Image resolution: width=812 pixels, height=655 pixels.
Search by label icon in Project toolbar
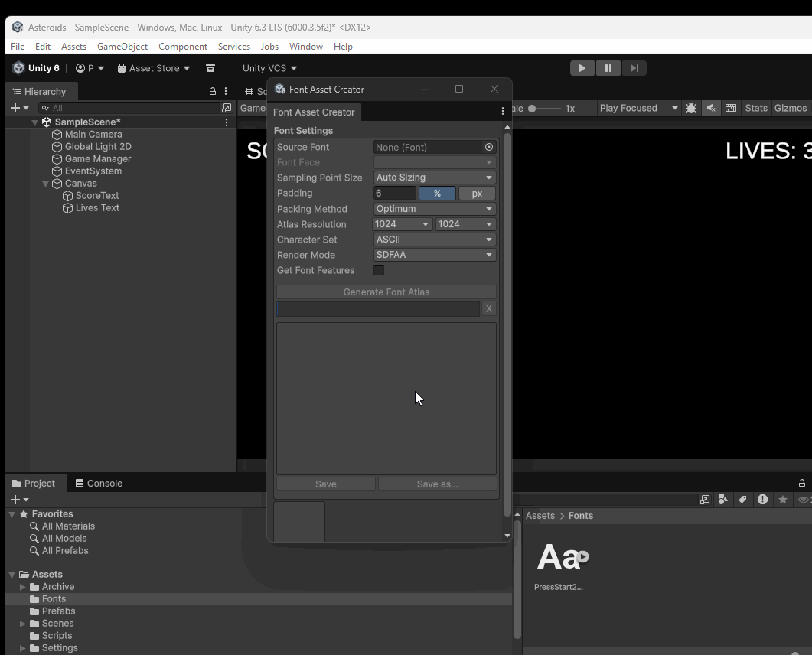[x=742, y=500]
